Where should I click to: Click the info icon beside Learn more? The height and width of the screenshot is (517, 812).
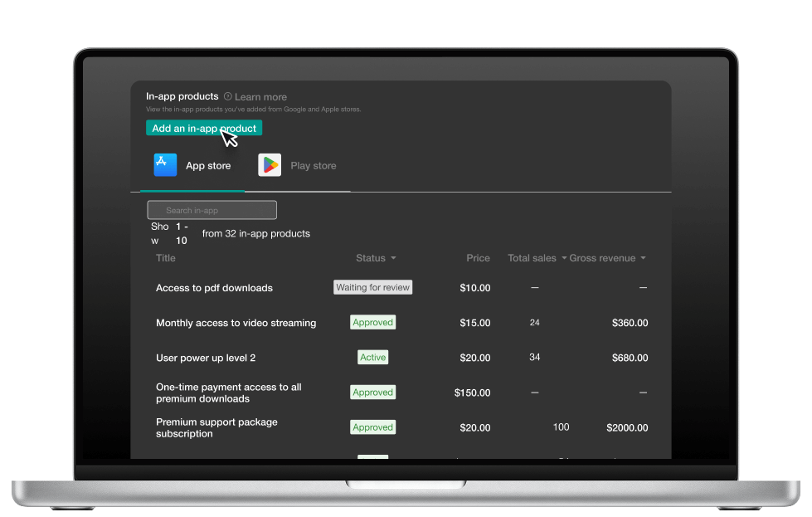pos(228,97)
